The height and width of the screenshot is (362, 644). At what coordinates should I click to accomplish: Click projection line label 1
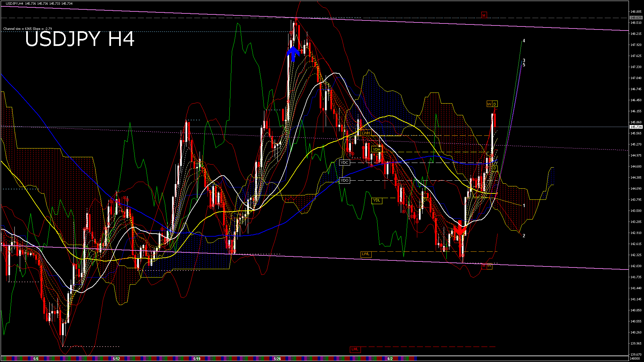click(x=524, y=205)
